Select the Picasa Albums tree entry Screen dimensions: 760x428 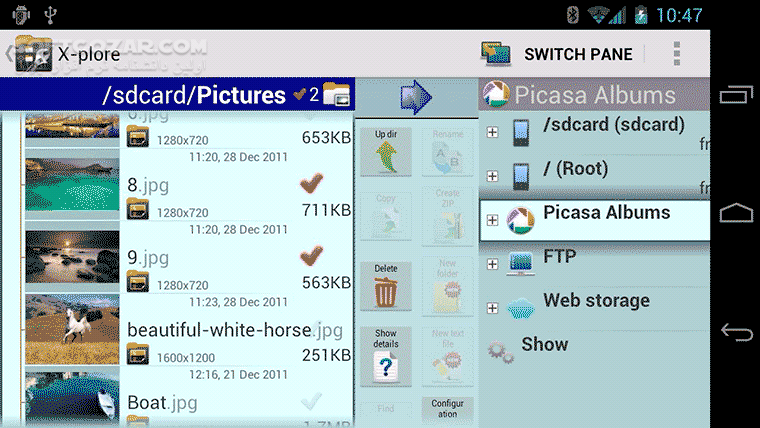[595, 220]
